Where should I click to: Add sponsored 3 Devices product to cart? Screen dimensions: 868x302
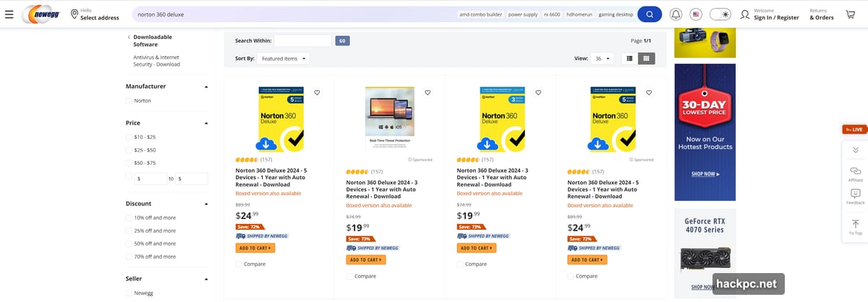click(x=366, y=260)
